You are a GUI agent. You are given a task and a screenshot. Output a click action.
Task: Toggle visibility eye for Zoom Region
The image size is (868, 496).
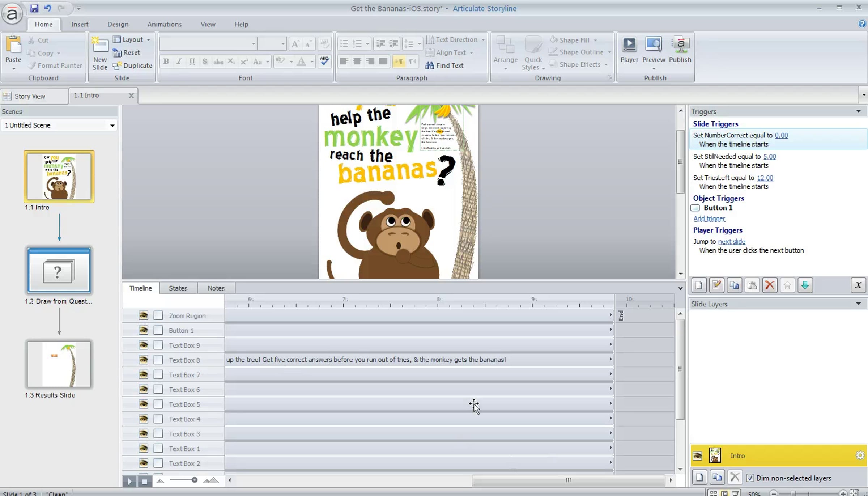click(x=143, y=315)
